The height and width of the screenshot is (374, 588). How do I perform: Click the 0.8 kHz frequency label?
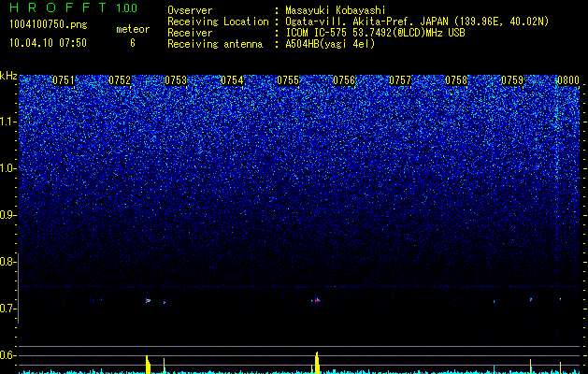pyautogui.click(x=7, y=262)
